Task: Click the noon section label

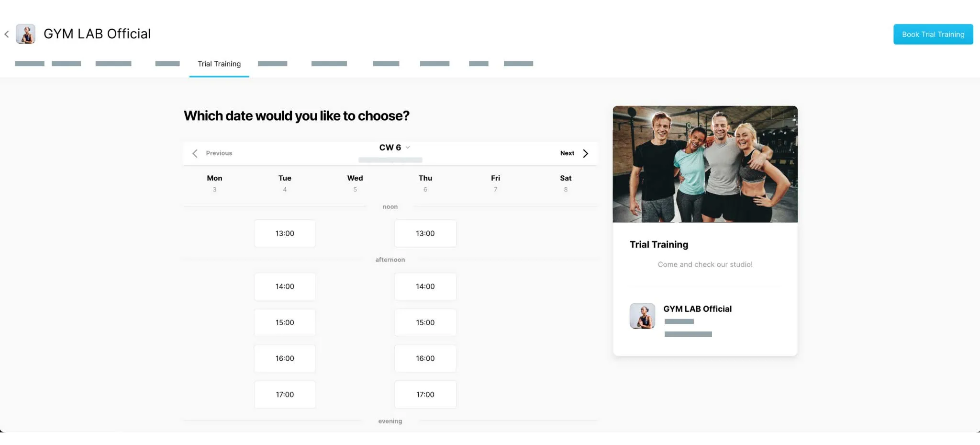Action: point(390,207)
